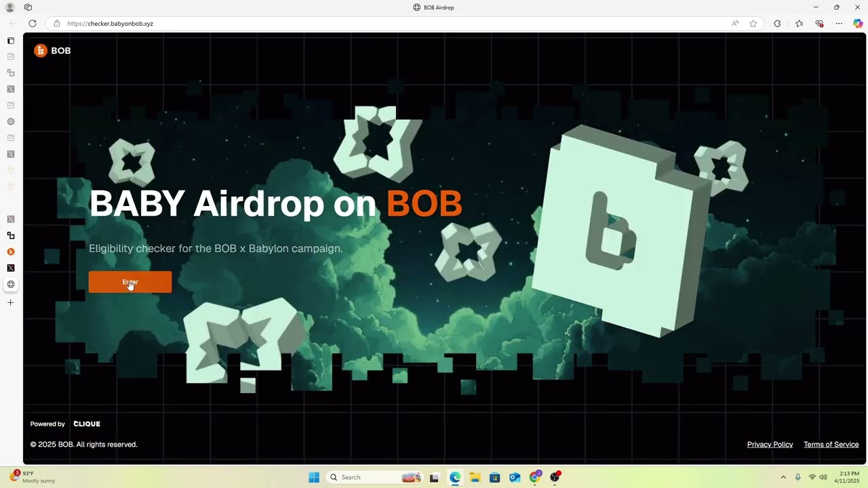Add this page to favorites with the star

[753, 23]
